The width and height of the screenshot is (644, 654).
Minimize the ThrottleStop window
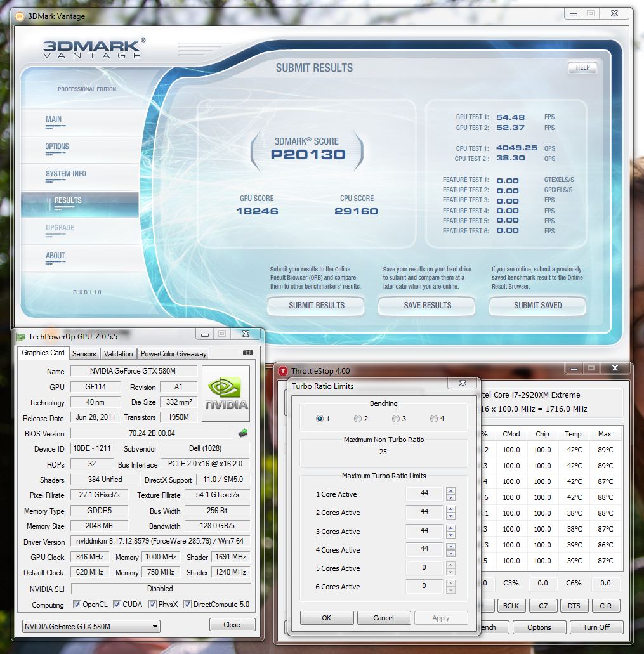point(574,369)
